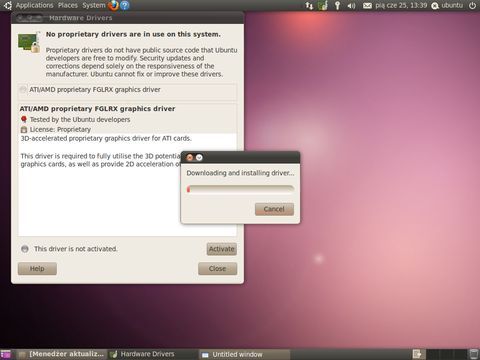The image size is (480, 360).
Task: Click the Ubuntu logo panel icon
Action: (8, 5)
